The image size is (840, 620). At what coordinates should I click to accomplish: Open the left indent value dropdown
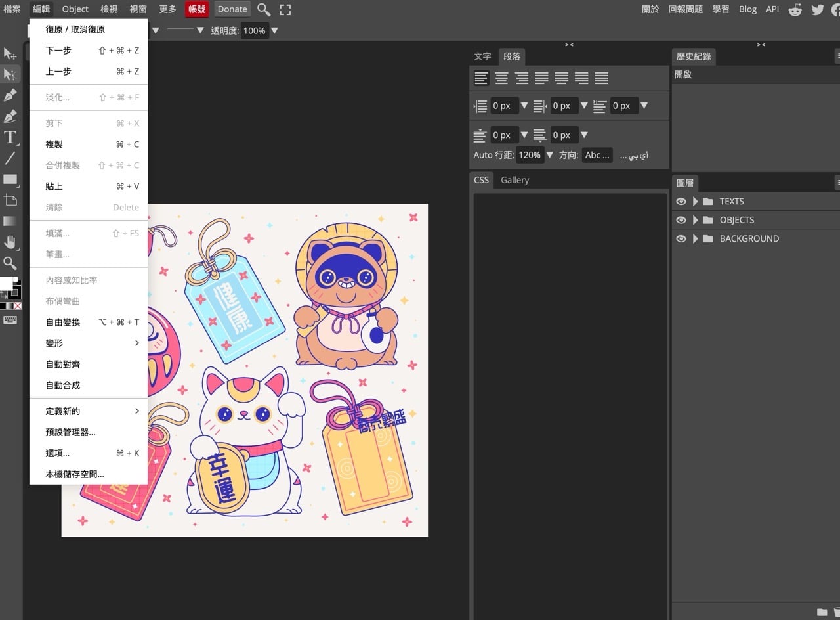[524, 106]
